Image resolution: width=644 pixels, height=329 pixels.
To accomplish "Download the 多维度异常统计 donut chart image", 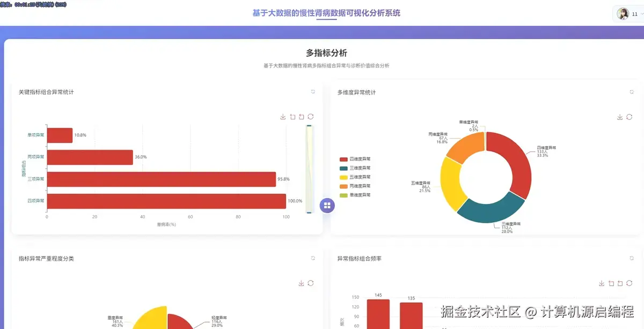I will 620,117.
